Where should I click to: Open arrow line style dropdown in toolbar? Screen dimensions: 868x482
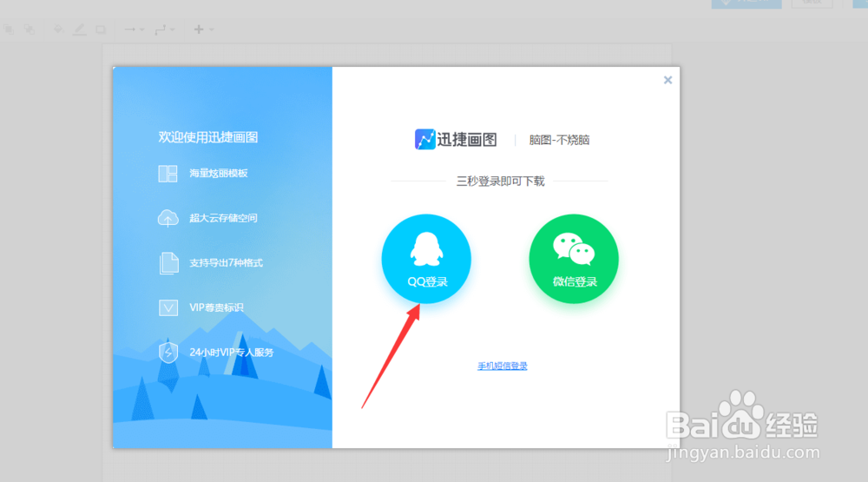134,30
